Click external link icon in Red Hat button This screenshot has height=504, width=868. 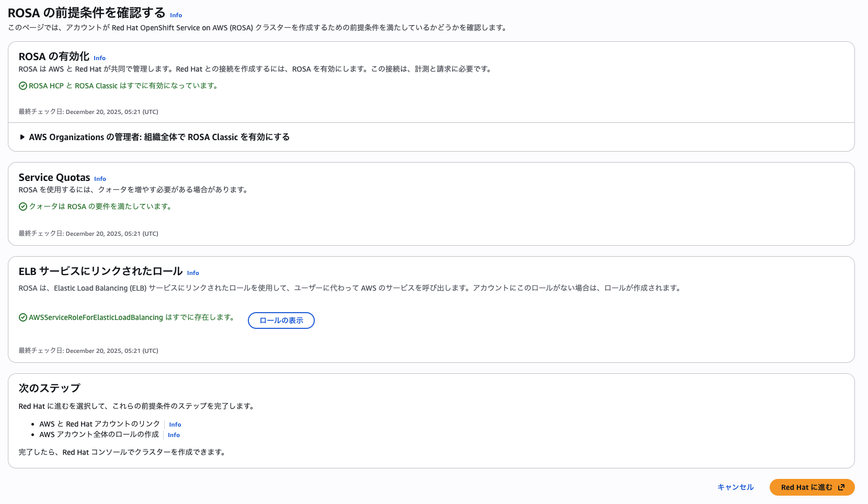tap(841, 487)
